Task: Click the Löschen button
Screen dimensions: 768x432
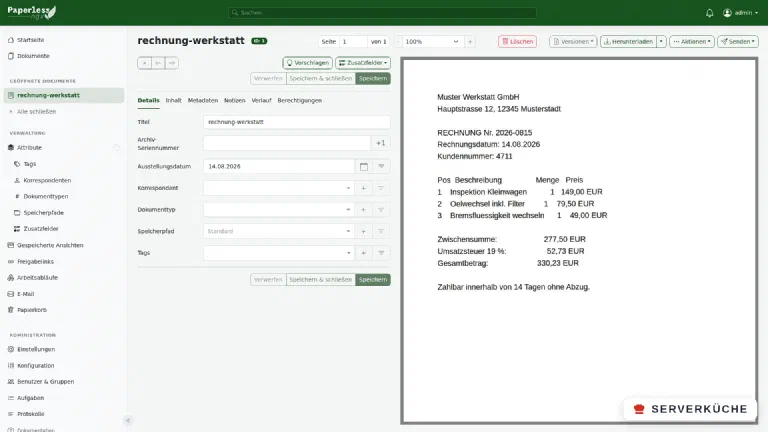Action: coord(517,42)
